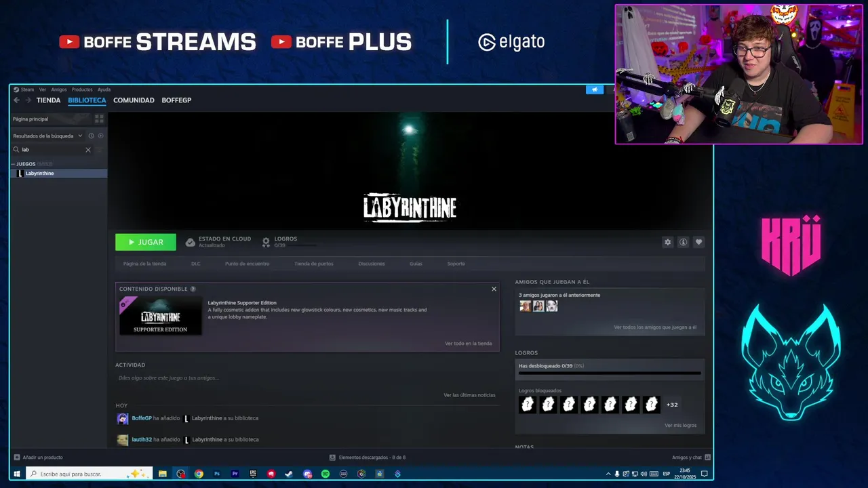This screenshot has width=868, height=488.
Task: Switch to TIENDA tab
Action: pos(48,100)
